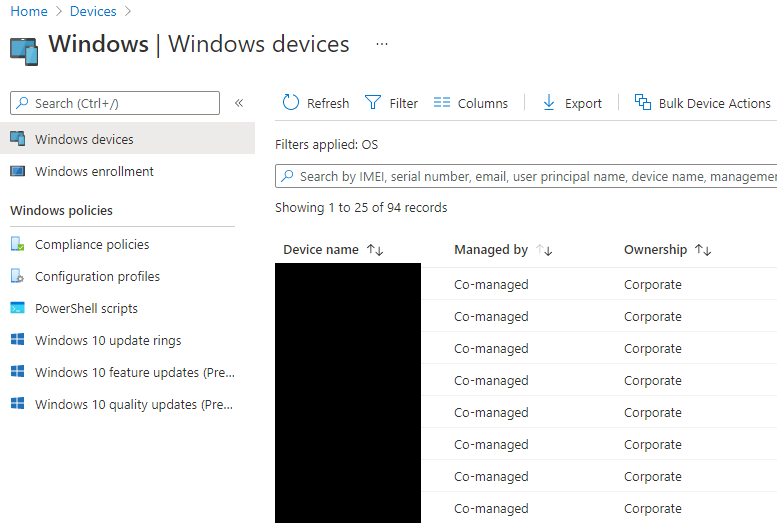Click the Windows policies section heading
Image resolution: width=777 pixels, height=523 pixels.
click(x=61, y=210)
